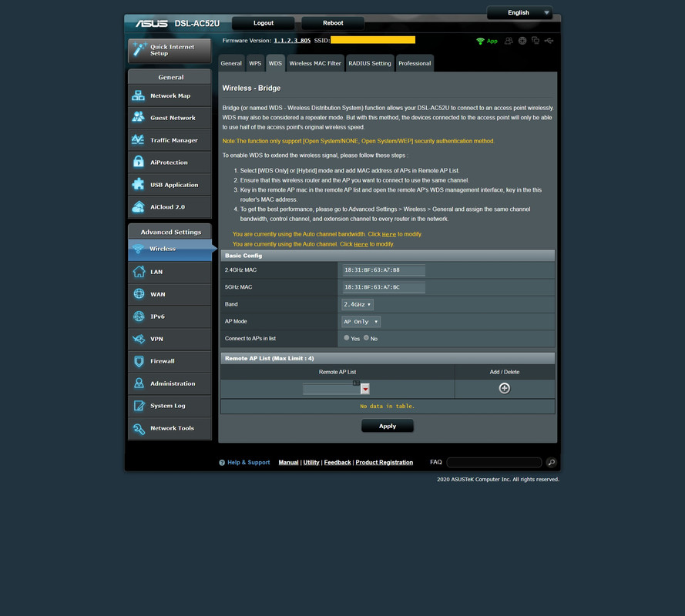Click the Logout button
The image size is (685, 616).
click(x=264, y=23)
